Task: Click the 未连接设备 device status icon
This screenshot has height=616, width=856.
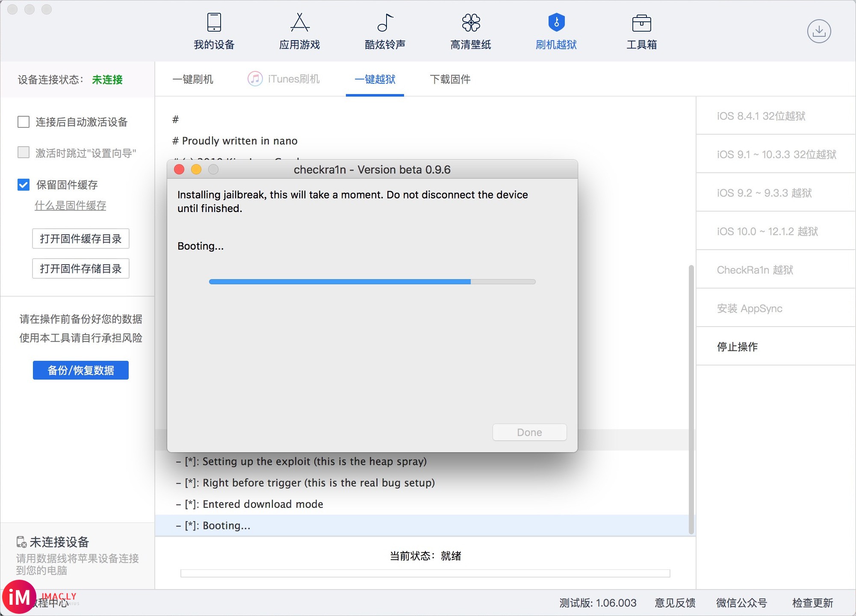Action: point(21,542)
